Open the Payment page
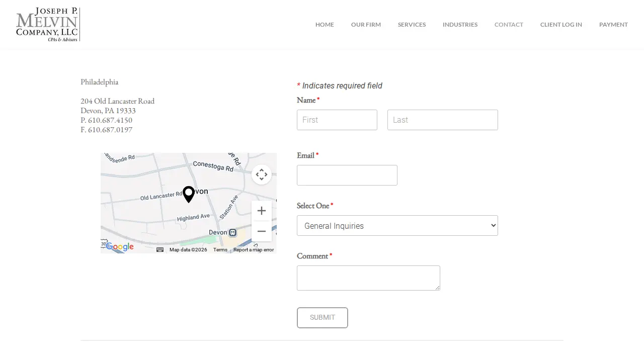 [x=613, y=25]
